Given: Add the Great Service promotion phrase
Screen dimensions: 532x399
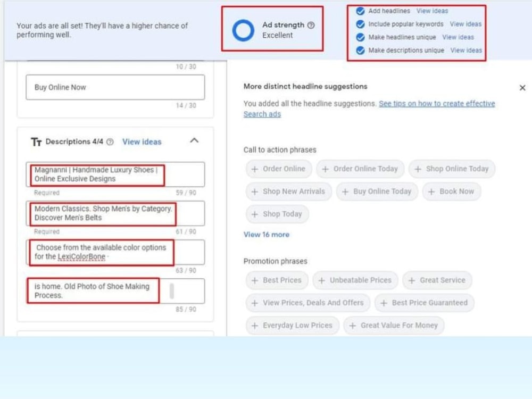Looking at the screenshot, I should pyautogui.click(x=437, y=280).
